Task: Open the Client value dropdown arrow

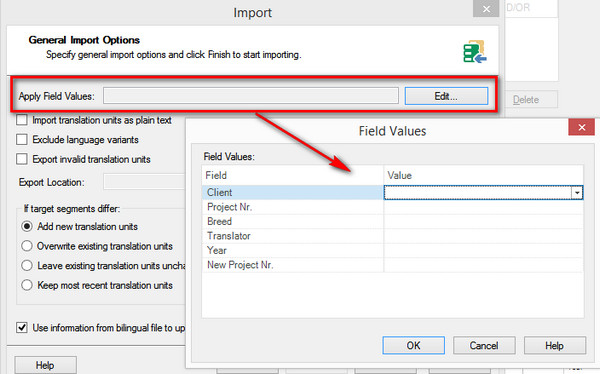Action: 577,193
